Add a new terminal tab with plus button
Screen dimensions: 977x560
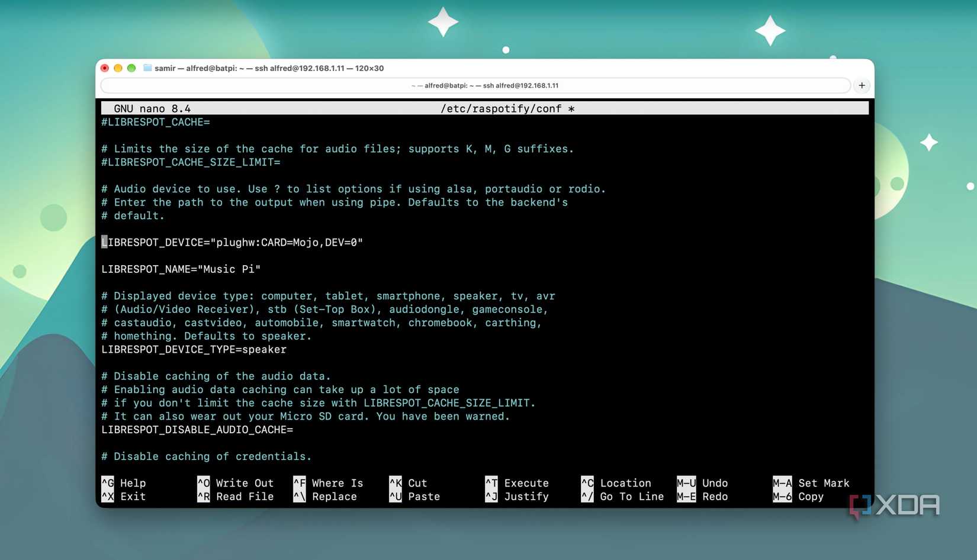[x=862, y=85]
